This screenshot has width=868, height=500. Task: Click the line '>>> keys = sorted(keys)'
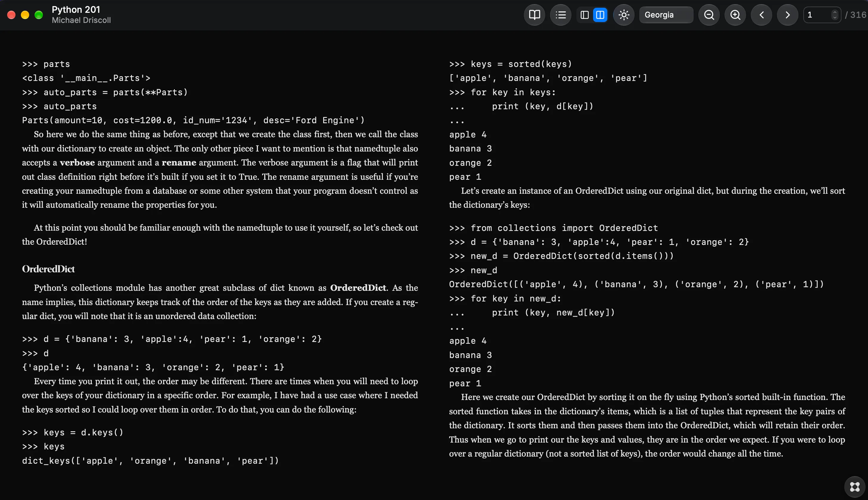[x=511, y=64]
